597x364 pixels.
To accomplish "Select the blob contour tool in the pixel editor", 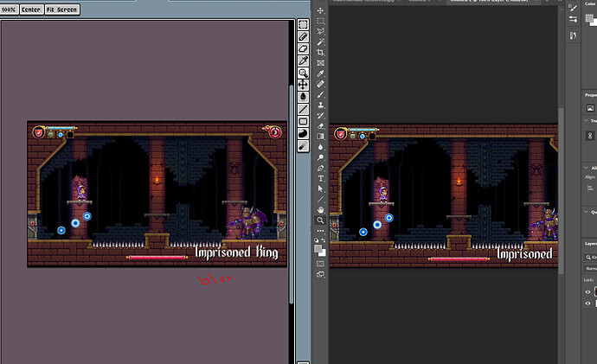I will [303, 133].
